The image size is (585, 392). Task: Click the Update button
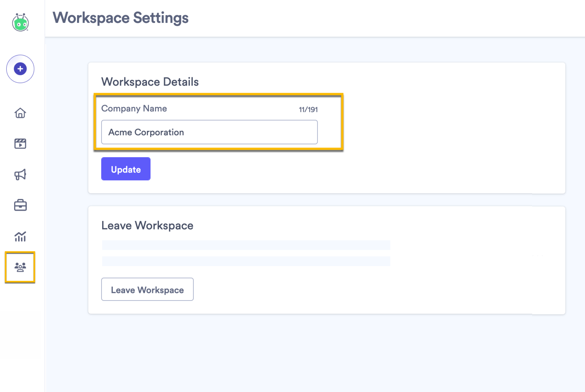126,169
